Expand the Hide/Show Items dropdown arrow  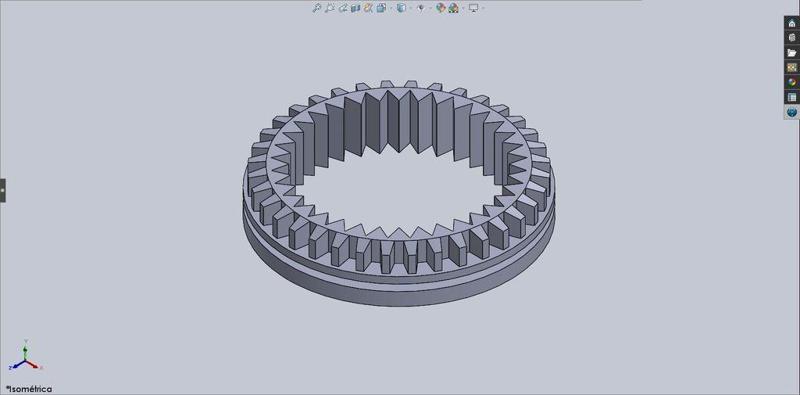[x=430, y=8]
